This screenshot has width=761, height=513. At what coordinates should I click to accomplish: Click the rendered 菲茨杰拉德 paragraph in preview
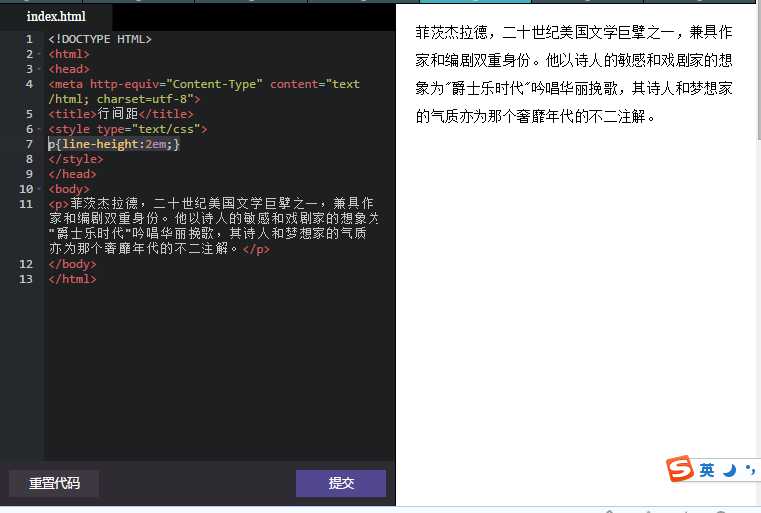[574, 74]
